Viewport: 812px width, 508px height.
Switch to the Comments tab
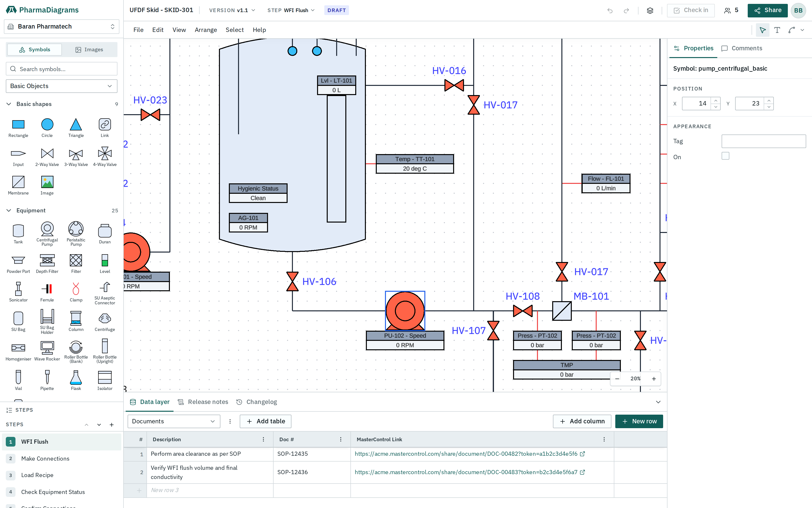[741, 48]
